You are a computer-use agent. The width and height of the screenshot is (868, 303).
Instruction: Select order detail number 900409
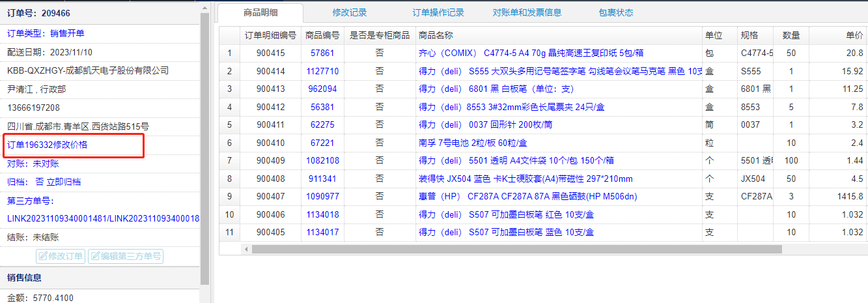270,160
